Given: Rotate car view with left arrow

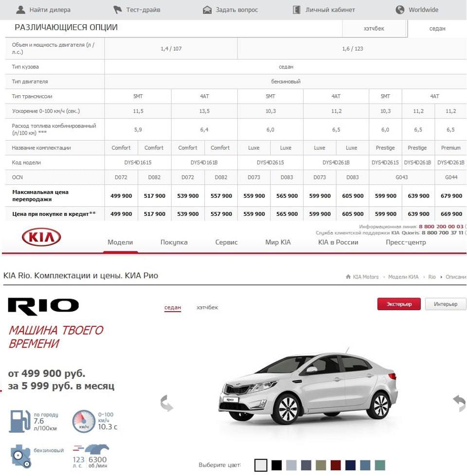Looking at the screenshot, I should coord(167,403).
